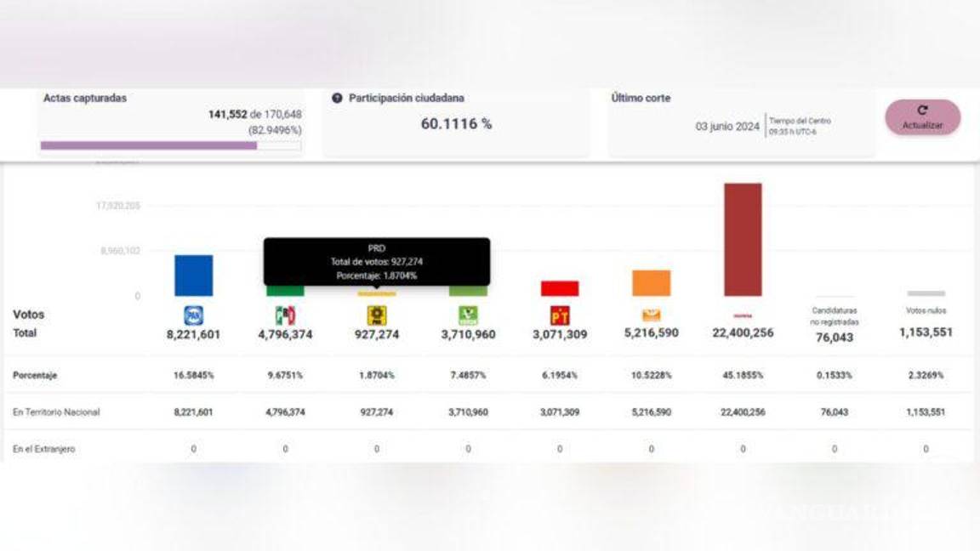Select the orange Movimiento Ciudadano bar

click(x=651, y=283)
